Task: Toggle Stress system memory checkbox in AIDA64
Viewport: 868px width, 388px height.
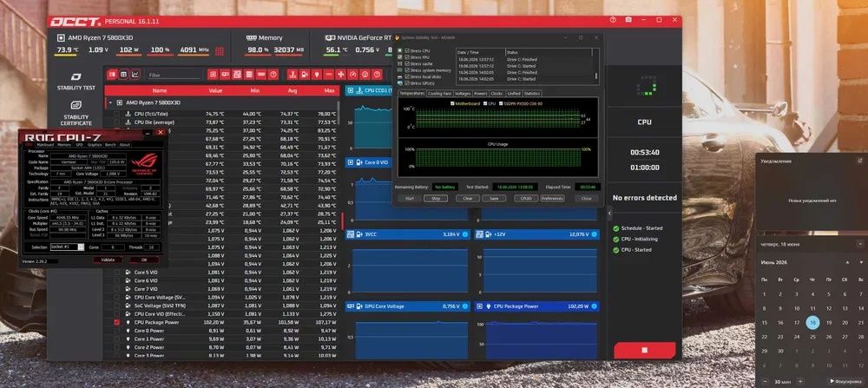Action: tap(407, 70)
